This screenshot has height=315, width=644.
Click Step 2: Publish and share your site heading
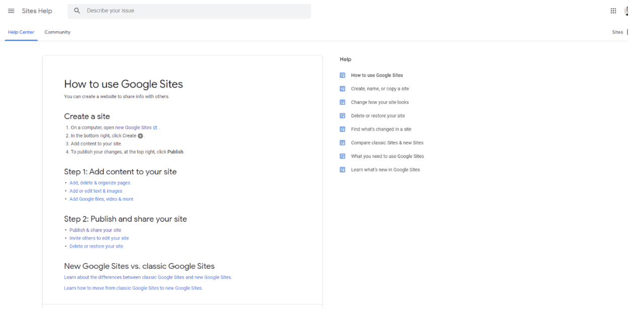click(125, 219)
